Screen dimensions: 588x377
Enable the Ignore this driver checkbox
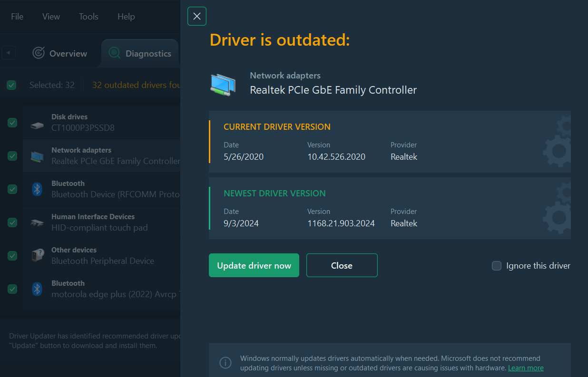[x=497, y=266]
